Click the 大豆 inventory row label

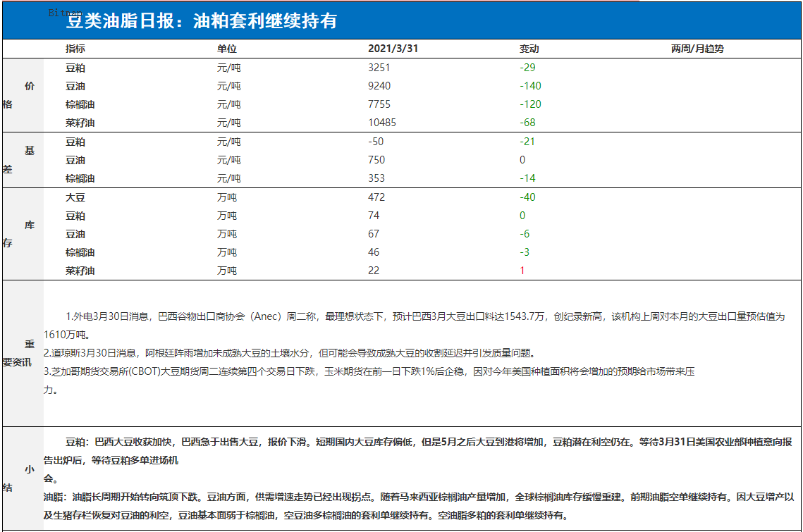[75, 197]
